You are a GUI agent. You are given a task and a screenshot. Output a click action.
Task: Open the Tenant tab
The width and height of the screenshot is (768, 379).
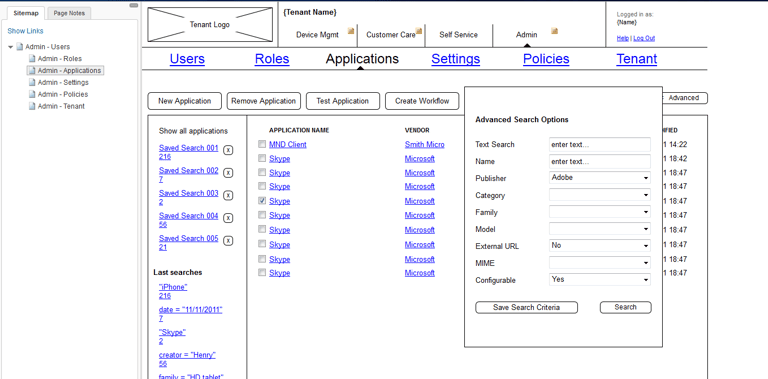pyautogui.click(x=637, y=59)
